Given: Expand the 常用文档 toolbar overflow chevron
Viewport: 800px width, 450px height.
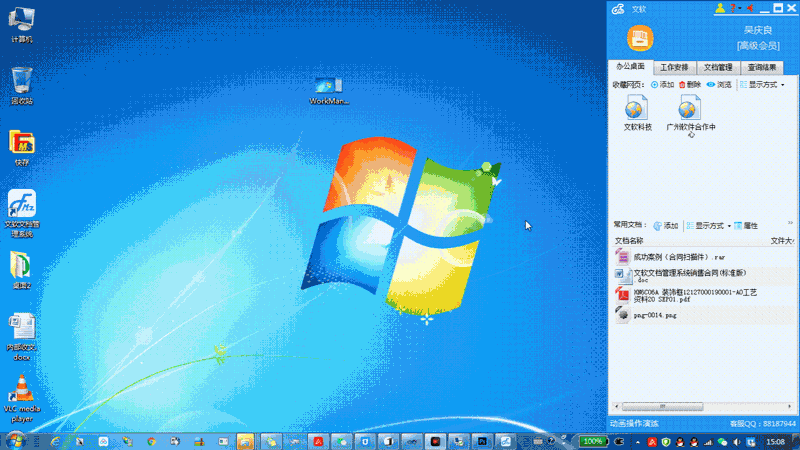Looking at the screenshot, I should tap(790, 223).
